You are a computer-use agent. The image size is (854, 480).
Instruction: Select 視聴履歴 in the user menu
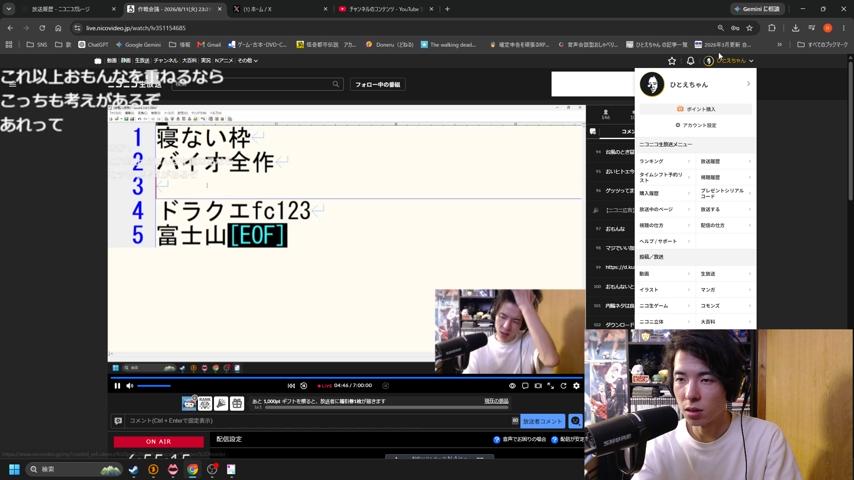click(x=725, y=177)
